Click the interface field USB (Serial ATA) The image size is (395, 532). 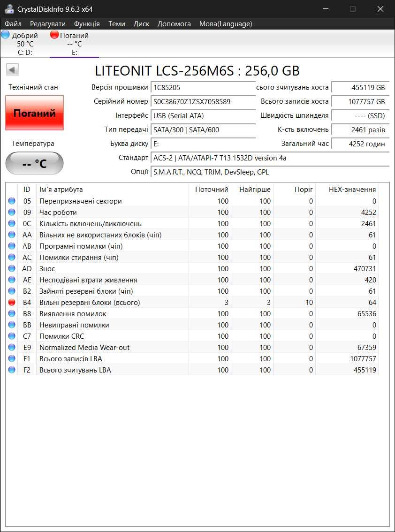pos(203,116)
